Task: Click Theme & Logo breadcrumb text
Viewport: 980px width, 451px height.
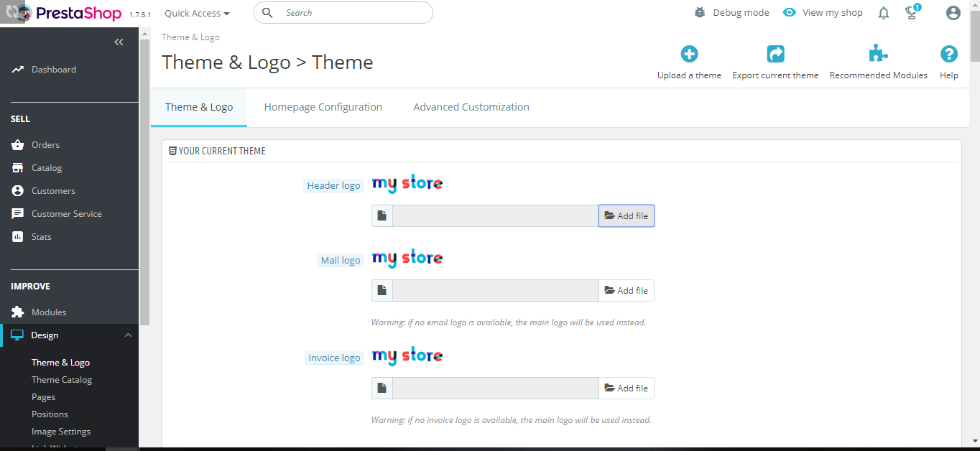Action: pos(190,37)
